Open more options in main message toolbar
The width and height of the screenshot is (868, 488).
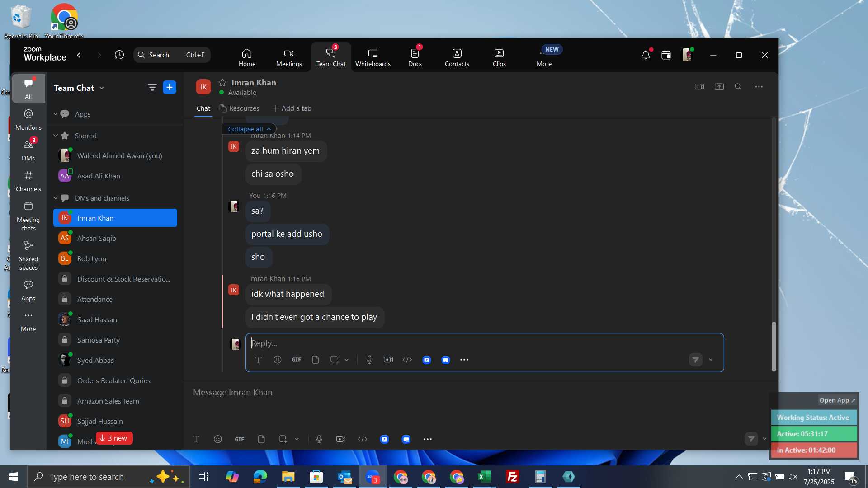point(428,439)
